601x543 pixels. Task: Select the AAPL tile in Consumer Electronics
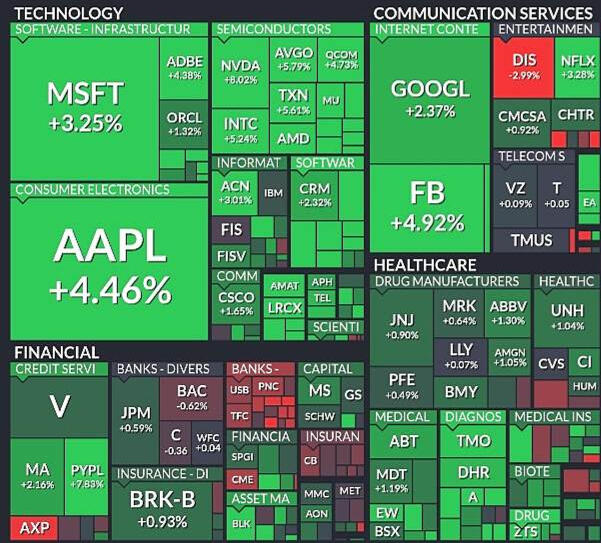point(110,265)
